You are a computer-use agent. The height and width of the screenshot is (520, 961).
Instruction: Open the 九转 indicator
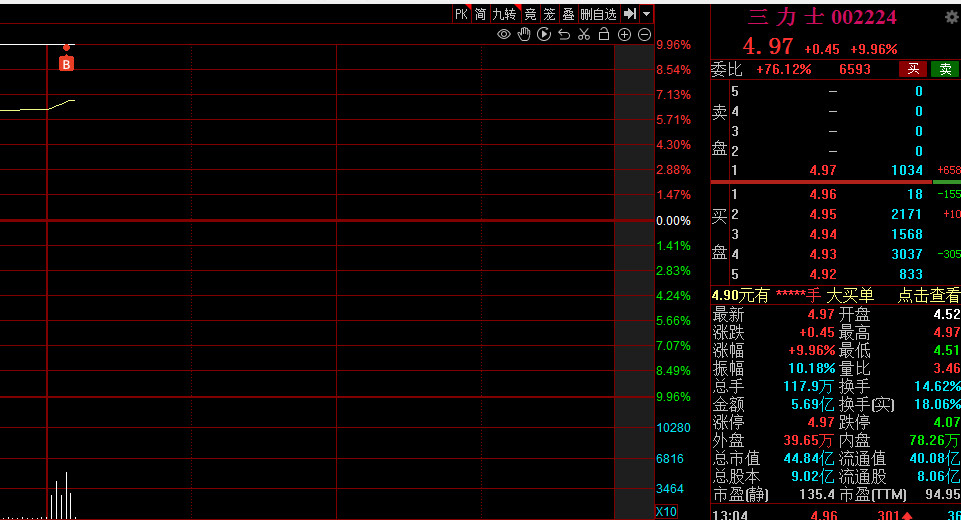tap(505, 14)
